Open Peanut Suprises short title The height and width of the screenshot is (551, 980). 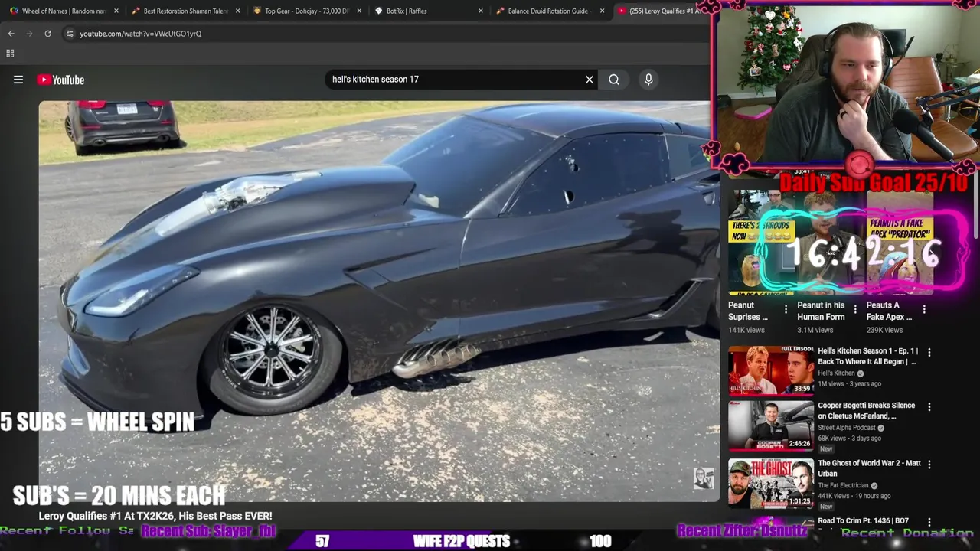pos(748,311)
